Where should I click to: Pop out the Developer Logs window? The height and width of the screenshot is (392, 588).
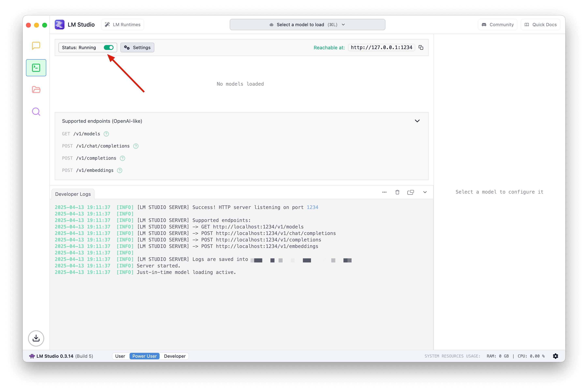410,192
